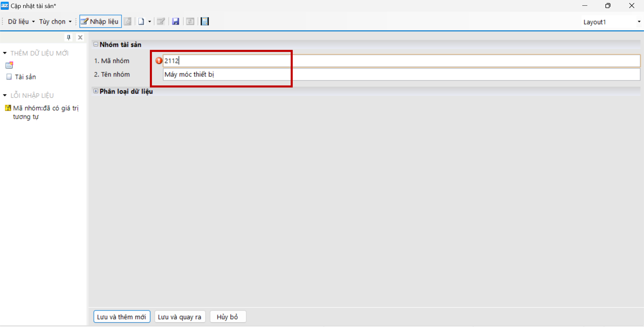644x327 pixels.
Task: Click the new data table icon in sidebar
Action: (9, 65)
